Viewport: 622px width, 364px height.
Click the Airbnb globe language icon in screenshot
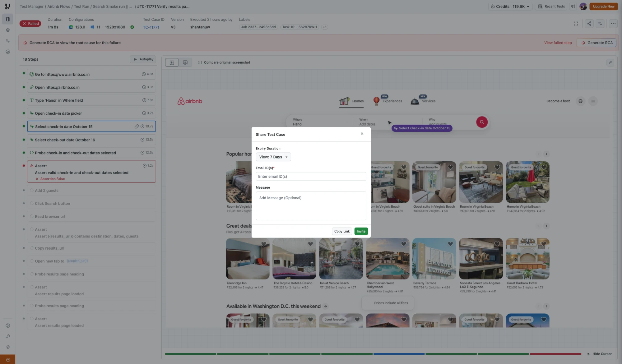(580, 101)
